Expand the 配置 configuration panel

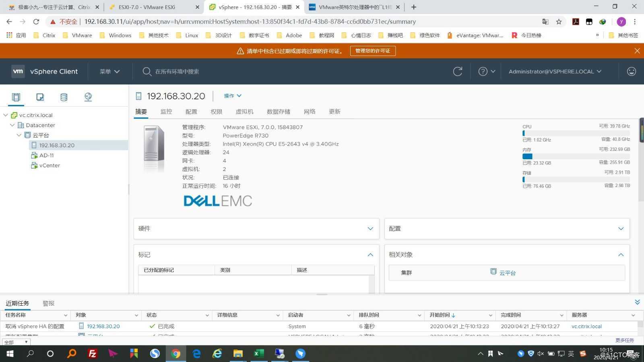[621, 228]
